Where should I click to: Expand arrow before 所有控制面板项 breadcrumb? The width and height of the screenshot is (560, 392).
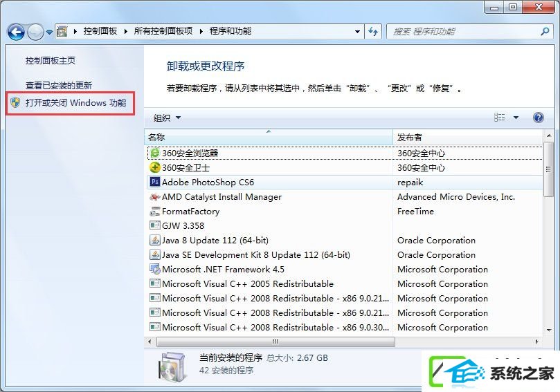click(126, 31)
